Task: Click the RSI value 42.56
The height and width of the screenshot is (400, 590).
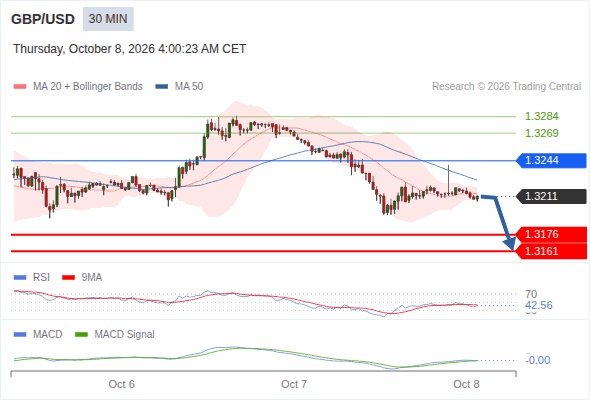Action: click(539, 305)
